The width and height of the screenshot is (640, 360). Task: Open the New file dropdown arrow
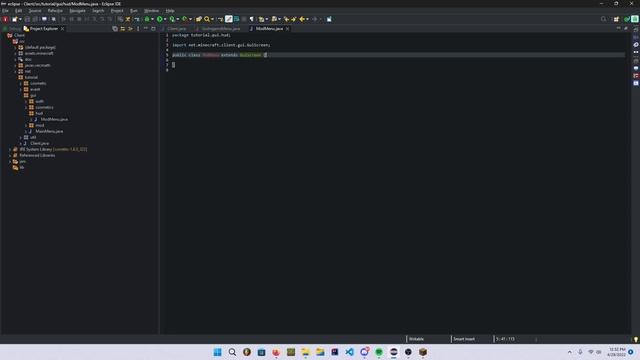pos(20,19)
